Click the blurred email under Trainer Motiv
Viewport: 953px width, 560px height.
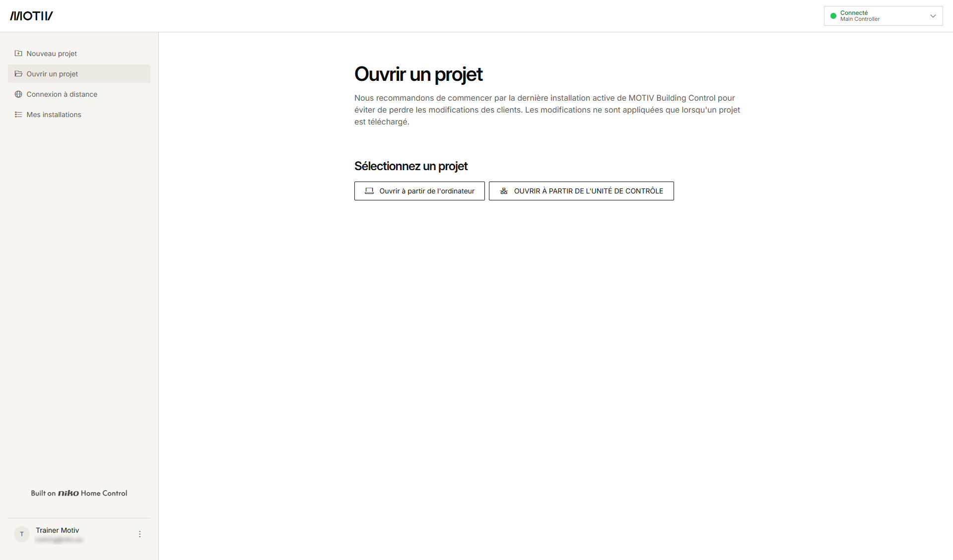click(59, 540)
